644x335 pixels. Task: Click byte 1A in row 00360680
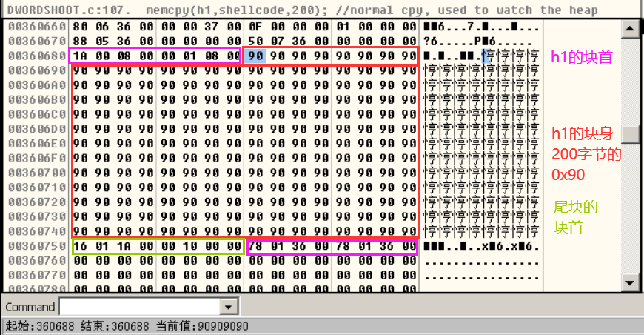click(x=80, y=56)
